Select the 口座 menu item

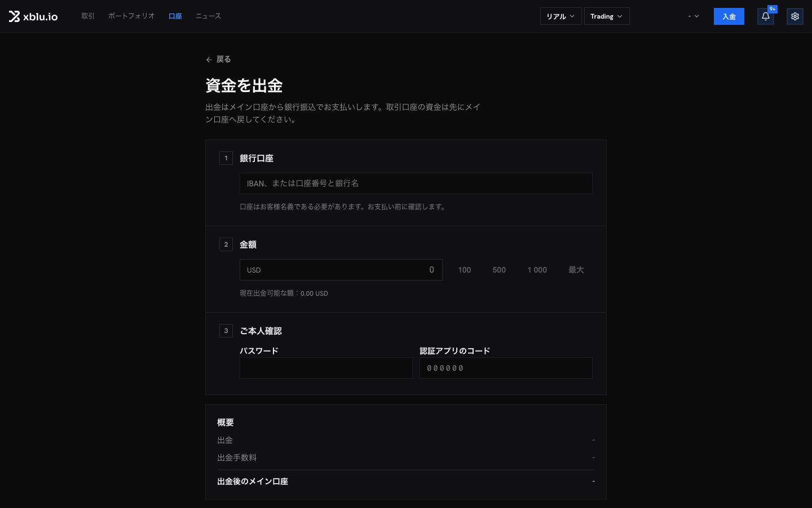(175, 16)
